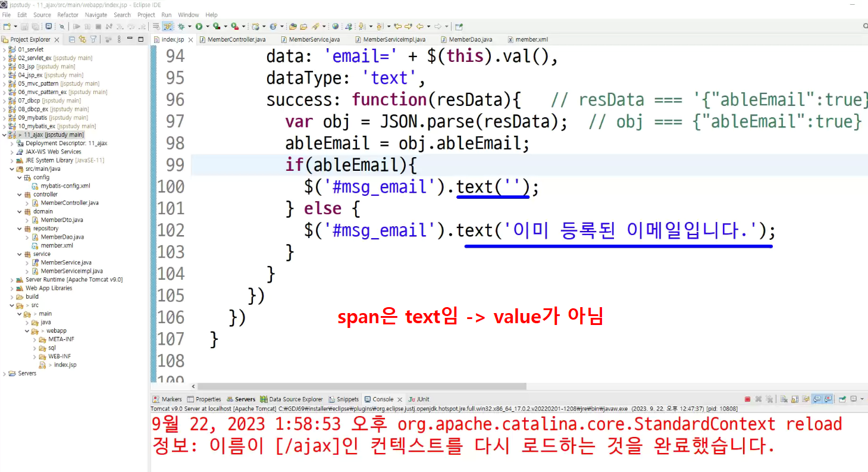Place cursor on line 99 if(ableEmail){
The image size is (868, 472).
(x=352, y=165)
